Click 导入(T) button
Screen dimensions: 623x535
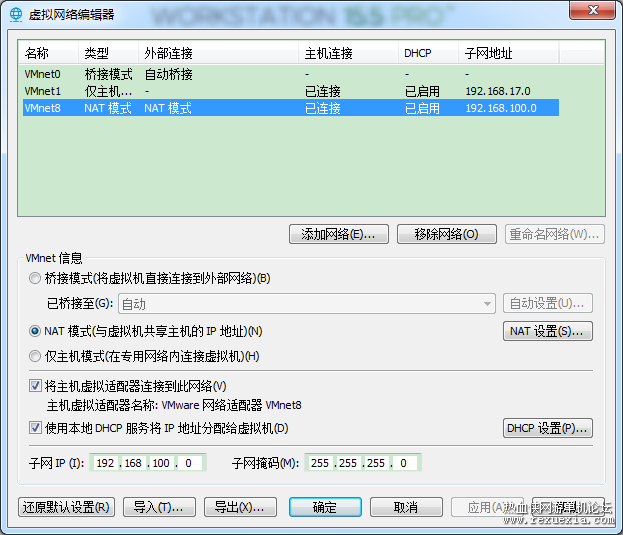click(x=159, y=507)
